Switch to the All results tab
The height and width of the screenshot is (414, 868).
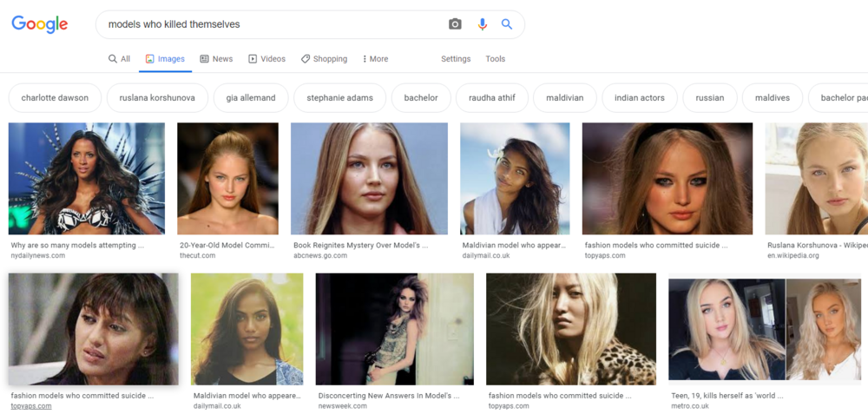(x=119, y=59)
